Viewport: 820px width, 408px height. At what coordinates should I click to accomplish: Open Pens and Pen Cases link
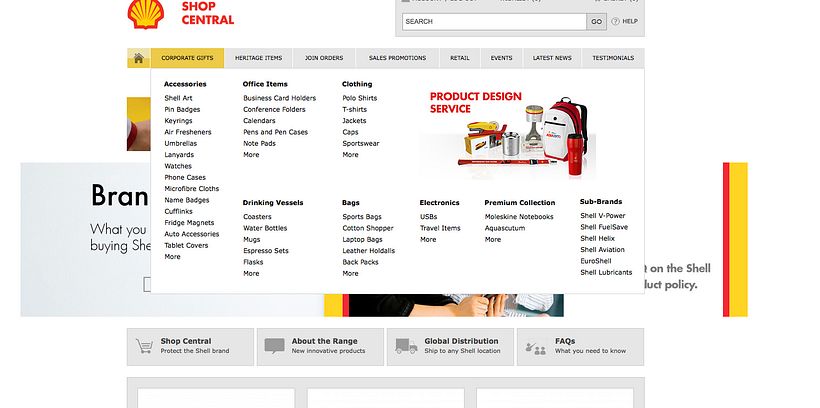275,132
